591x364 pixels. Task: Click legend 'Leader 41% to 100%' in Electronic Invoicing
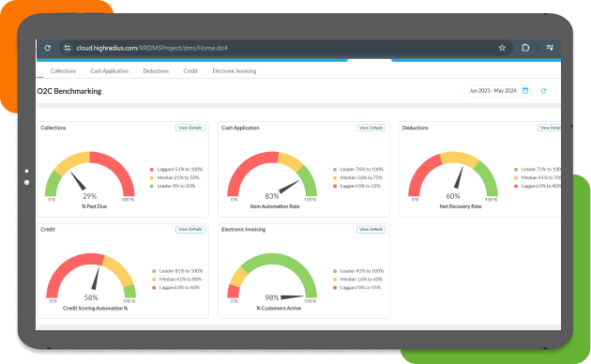click(x=358, y=271)
